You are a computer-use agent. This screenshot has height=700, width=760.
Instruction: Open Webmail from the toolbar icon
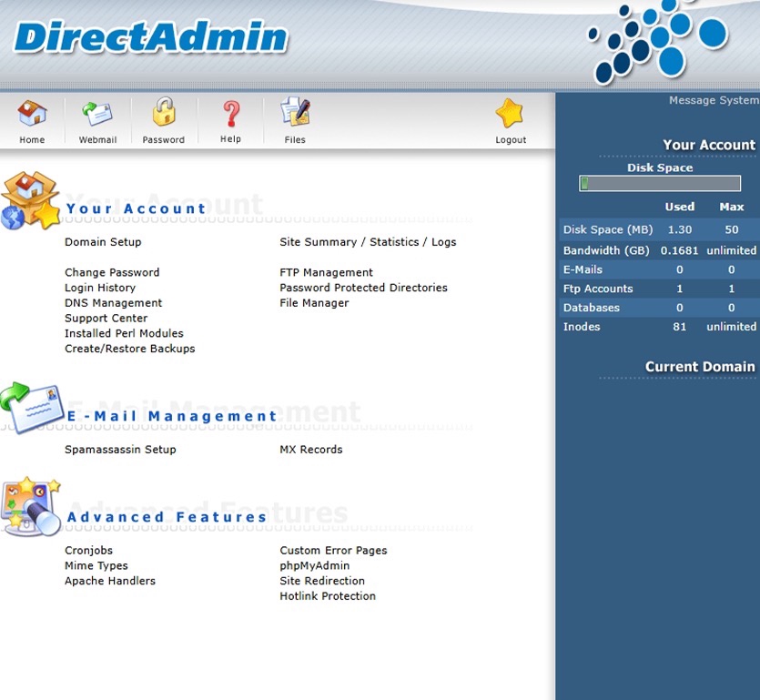coord(97,118)
